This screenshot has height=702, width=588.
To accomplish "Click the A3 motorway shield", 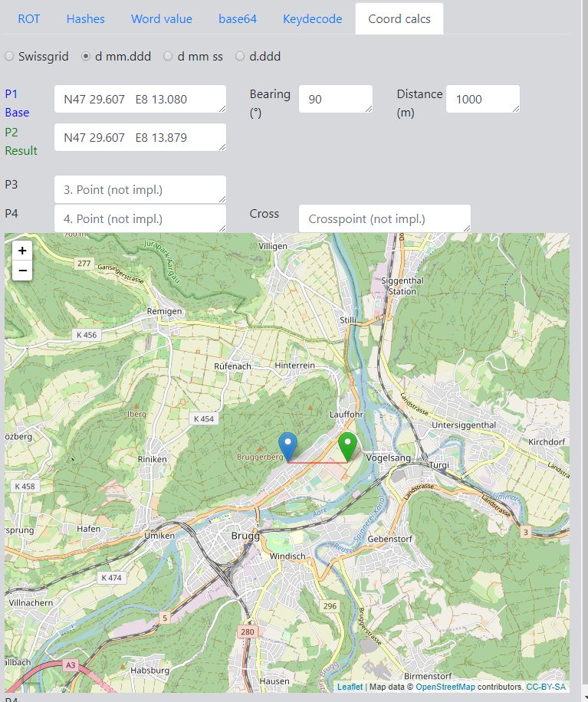I will click(71, 665).
